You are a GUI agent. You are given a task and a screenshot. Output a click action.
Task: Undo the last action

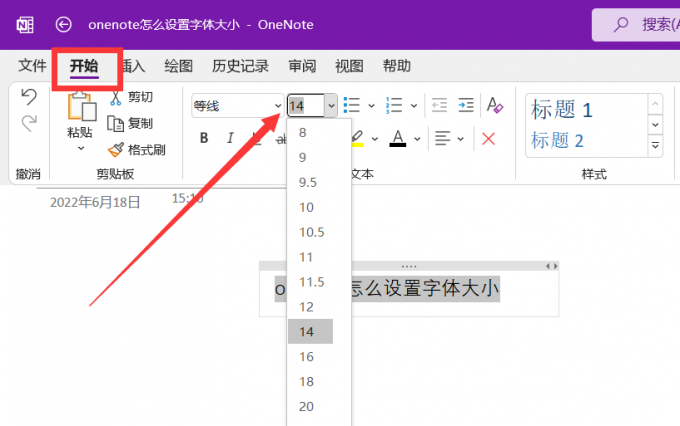tap(29, 97)
